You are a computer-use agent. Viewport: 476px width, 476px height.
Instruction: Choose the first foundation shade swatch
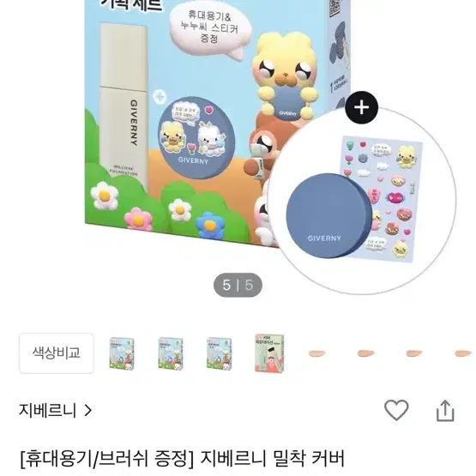(317, 353)
